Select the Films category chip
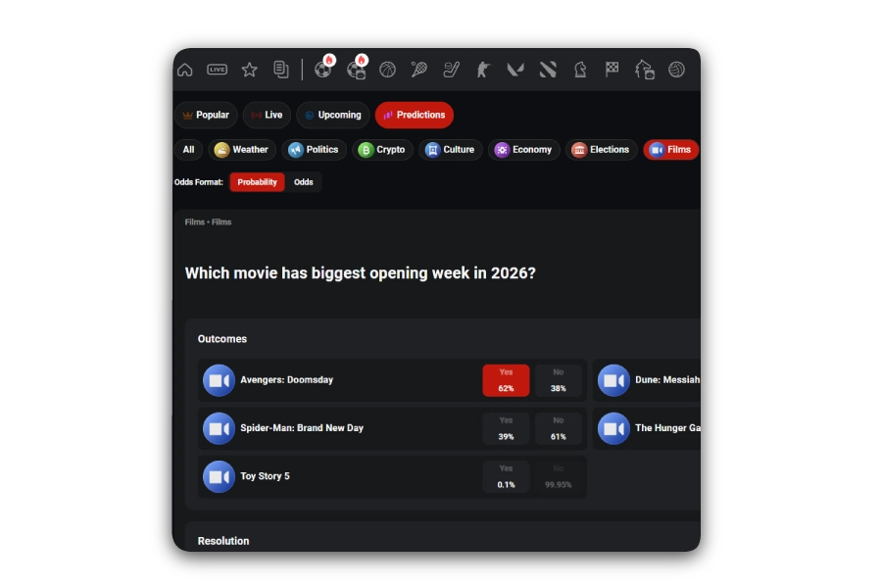The height and width of the screenshot is (588, 882). tap(671, 150)
